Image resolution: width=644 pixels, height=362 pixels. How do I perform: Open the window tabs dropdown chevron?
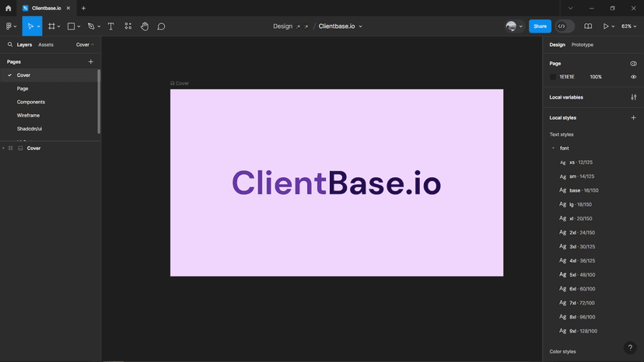tap(570, 9)
